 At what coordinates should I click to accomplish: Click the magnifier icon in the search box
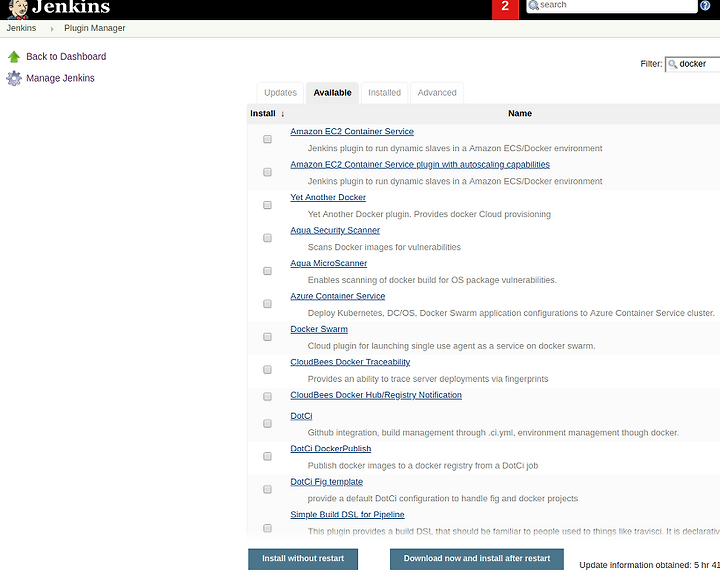[534, 6]
